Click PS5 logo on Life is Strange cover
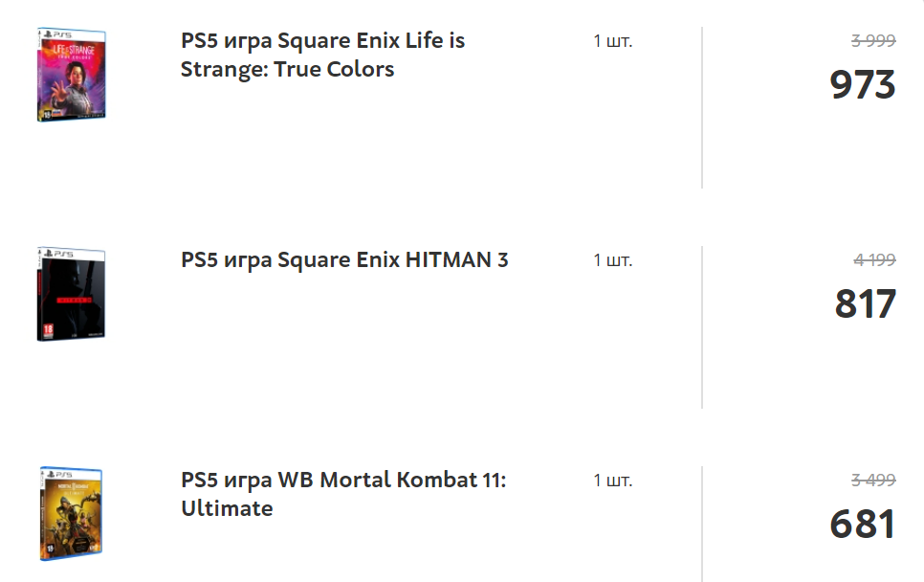Image resolution: width=924 pixels, height=582 pixels. click(58, 34)
